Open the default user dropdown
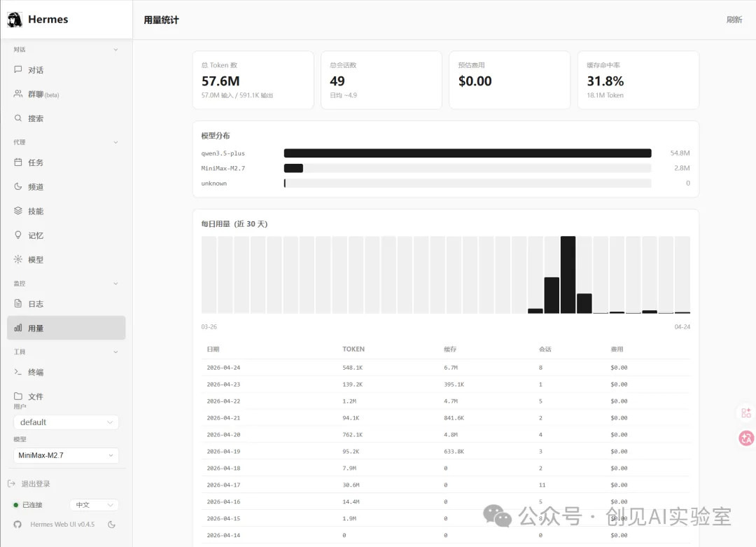Screen dimensions: 756x547 pyautogui.click(x=66, y=422)
